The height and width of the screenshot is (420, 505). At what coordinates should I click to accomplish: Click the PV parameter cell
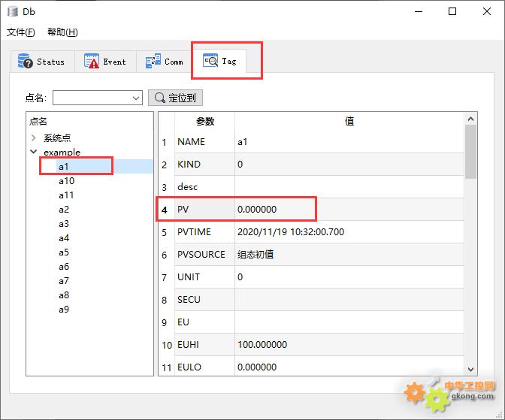pyautogui.click(x=205, y=210)
